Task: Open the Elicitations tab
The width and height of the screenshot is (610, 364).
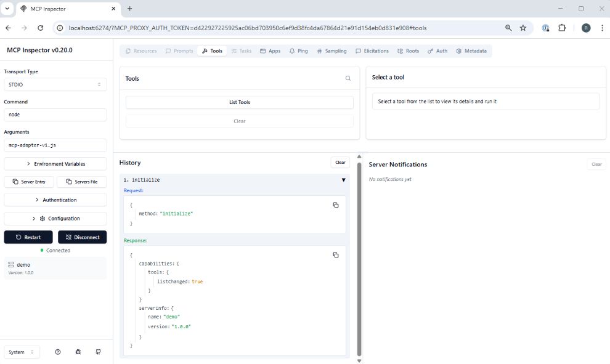Action: click(x=372, y=51)
